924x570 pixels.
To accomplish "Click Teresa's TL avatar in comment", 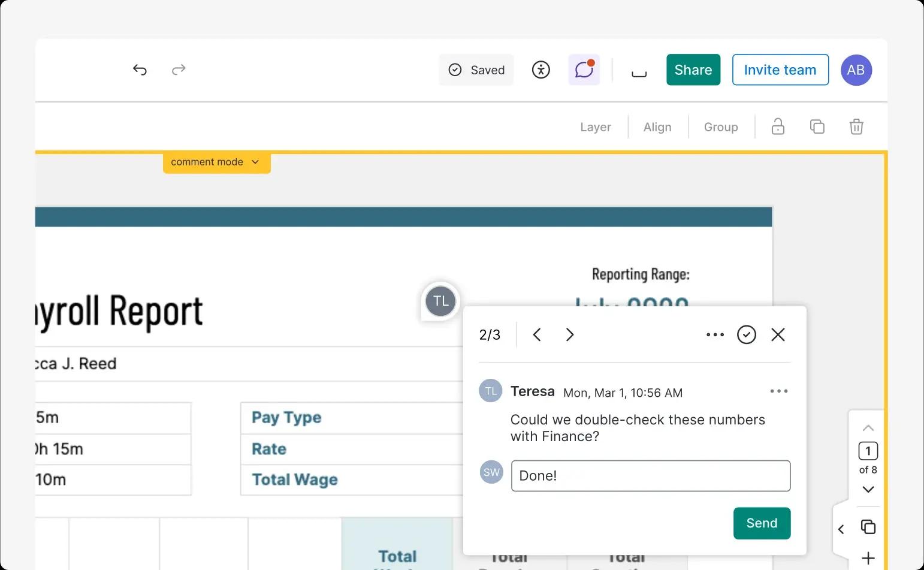I will tap(491, 391).
